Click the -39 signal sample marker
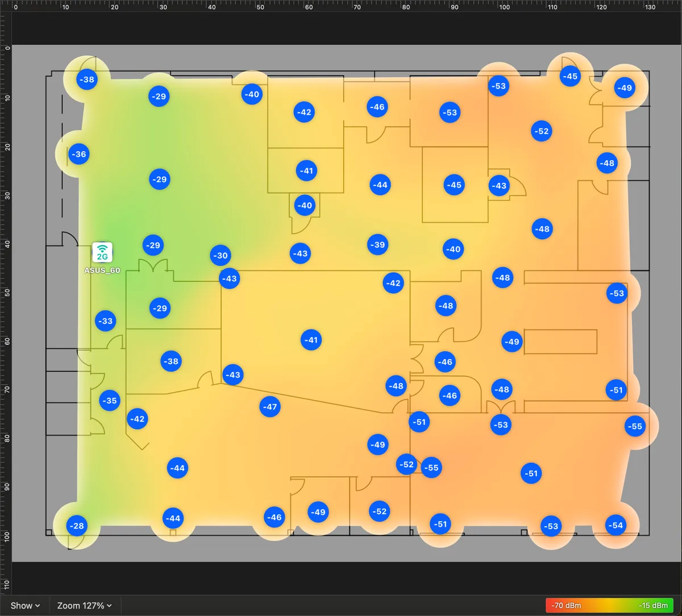 tap(378, 245)
